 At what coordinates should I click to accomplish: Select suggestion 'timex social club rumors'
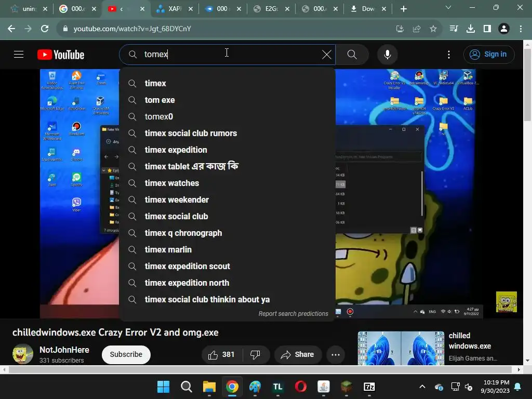(228, 133)
